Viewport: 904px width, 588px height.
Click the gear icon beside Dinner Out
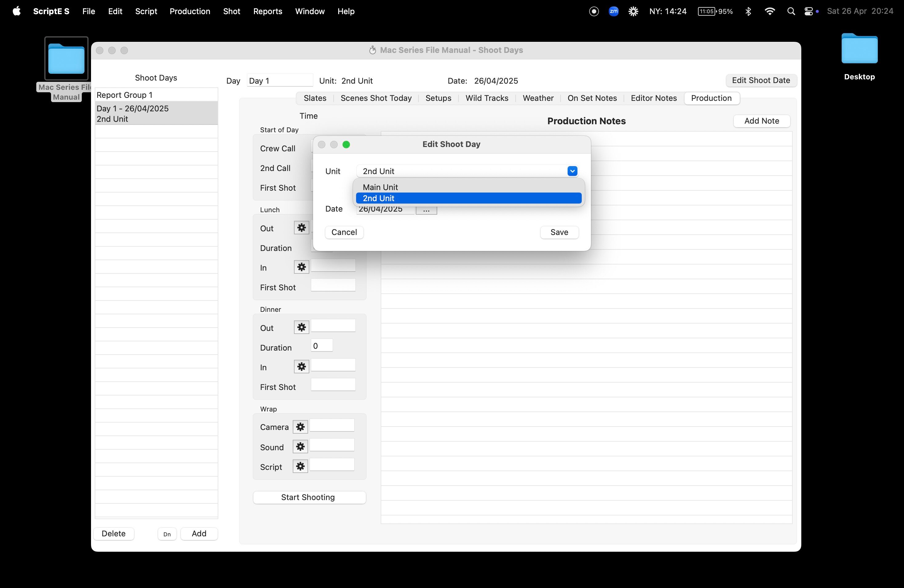click(301, 327)
